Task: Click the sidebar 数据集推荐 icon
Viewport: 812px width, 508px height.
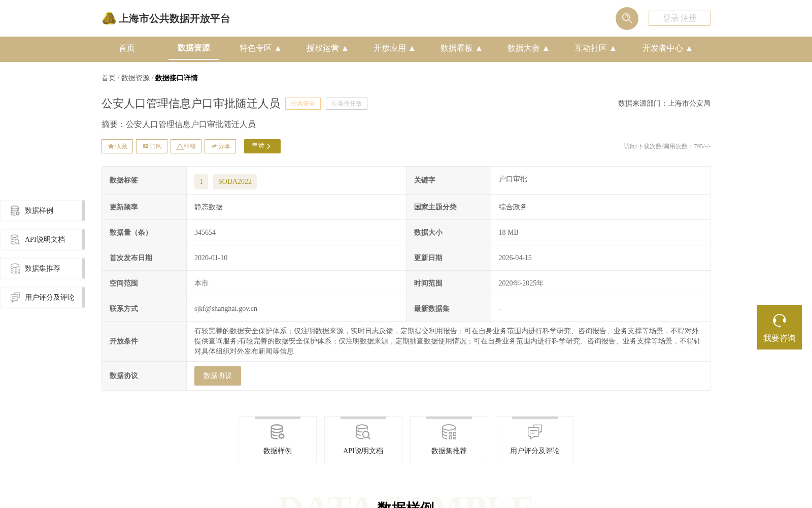Action: [x=15, y=268]
